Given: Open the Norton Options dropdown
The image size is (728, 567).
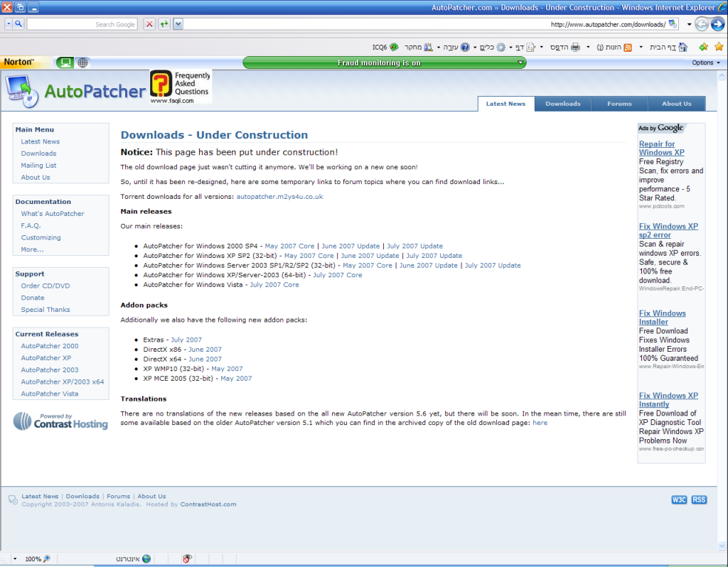Looking at the screenshot, I should [x=706, y=63].
